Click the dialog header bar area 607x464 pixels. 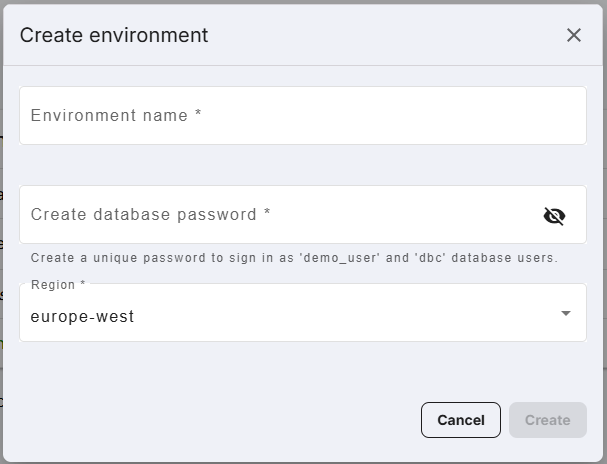(x=380, y=35)
